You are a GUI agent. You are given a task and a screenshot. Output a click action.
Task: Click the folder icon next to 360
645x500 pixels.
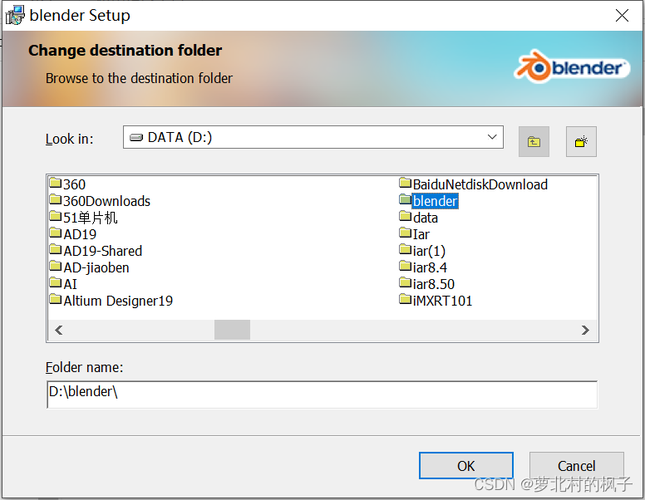coord(56,183)
